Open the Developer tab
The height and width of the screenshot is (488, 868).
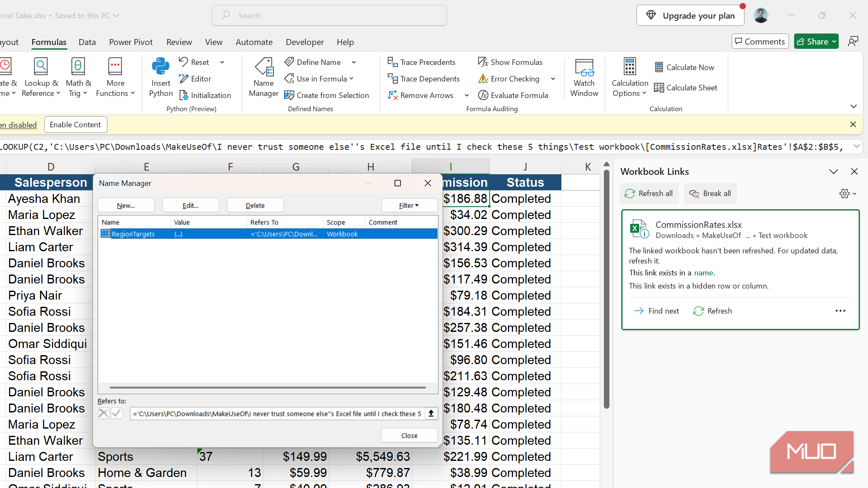[304, 42]
